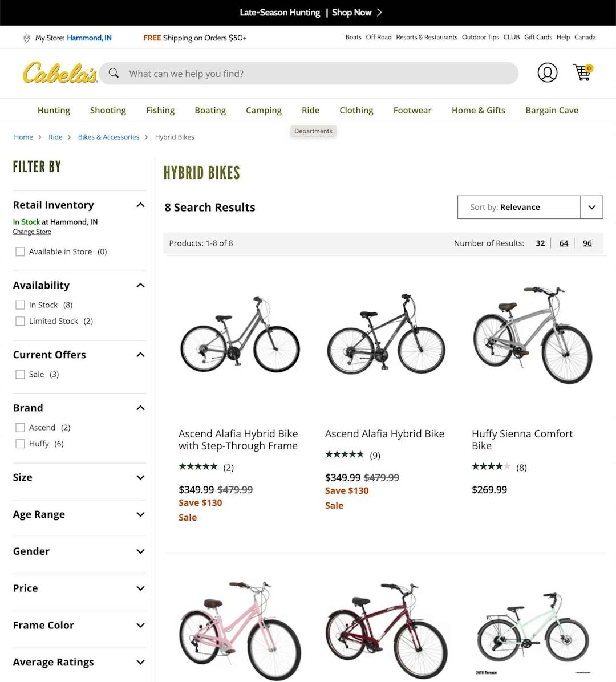
Task: Open the account profile icon
Action: point(548,73)
